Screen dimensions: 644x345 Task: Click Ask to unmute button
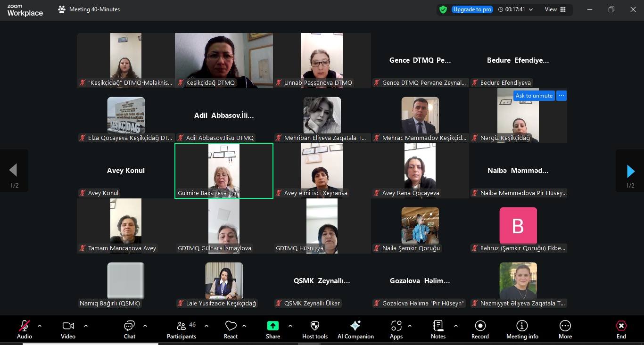pos(534,96)
